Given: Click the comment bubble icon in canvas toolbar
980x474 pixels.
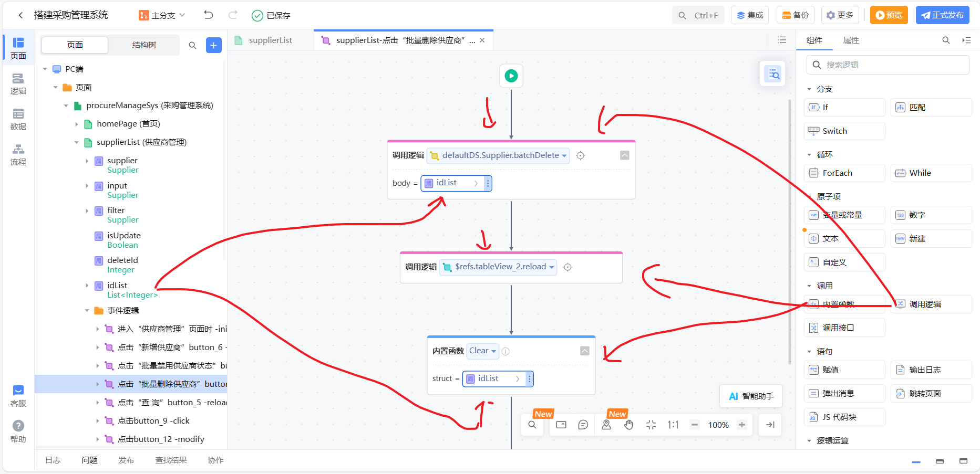Looking at the screenshot, I should click(583, 425).
